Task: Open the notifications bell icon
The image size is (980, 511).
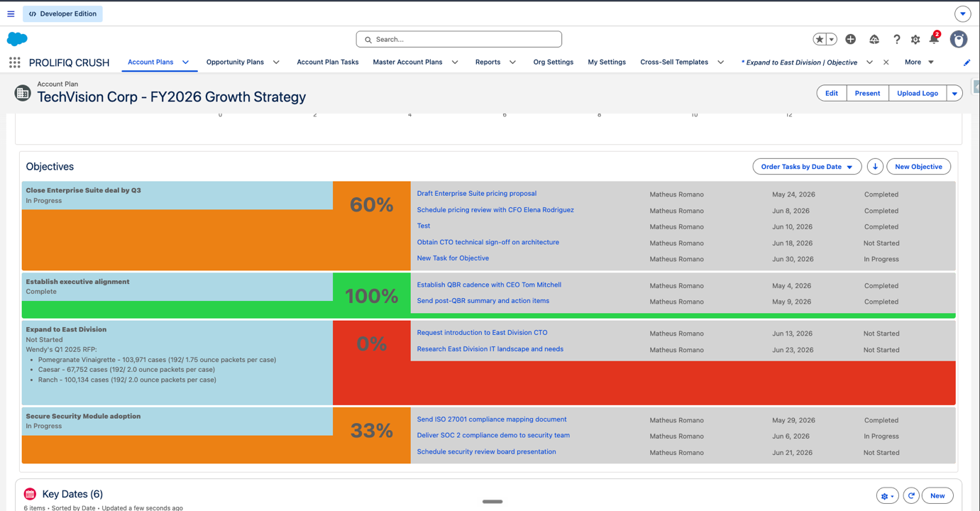Action: (934, 40)
